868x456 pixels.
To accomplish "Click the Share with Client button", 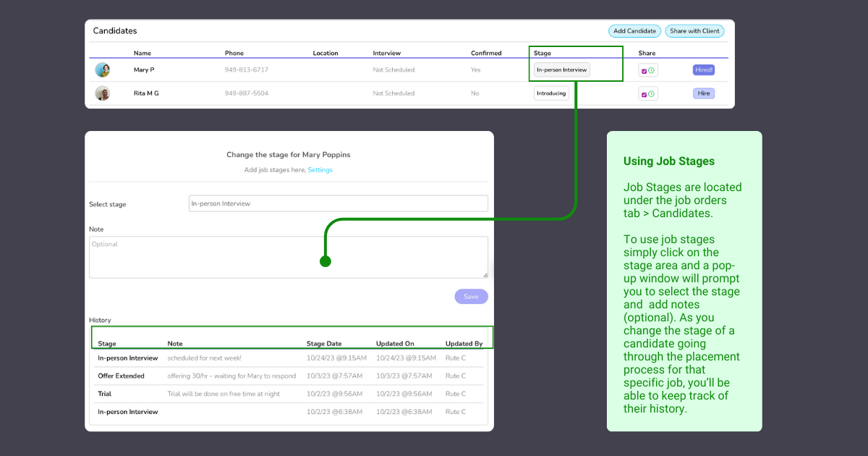I will tap(694, 31).
